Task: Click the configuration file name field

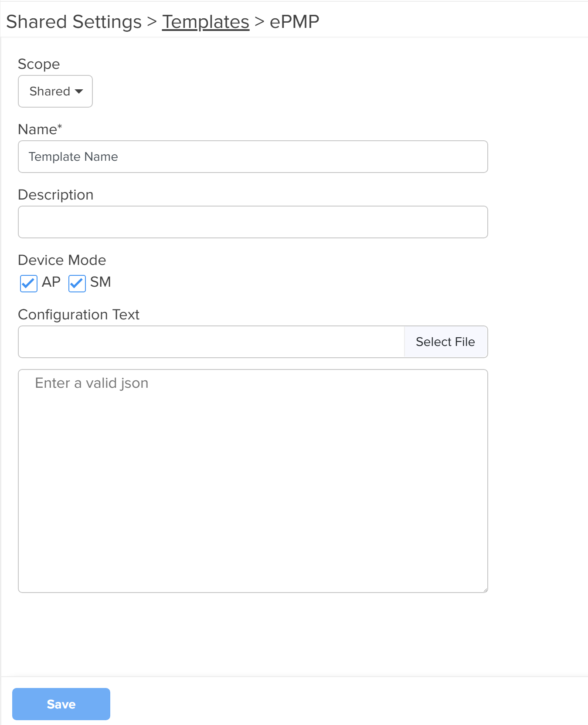Action: (x=211, y=342)
